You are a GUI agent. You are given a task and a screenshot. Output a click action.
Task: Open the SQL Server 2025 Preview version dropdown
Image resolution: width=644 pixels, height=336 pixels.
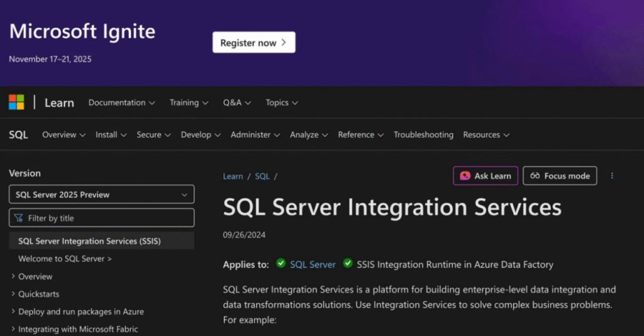(x=101, y=194)
